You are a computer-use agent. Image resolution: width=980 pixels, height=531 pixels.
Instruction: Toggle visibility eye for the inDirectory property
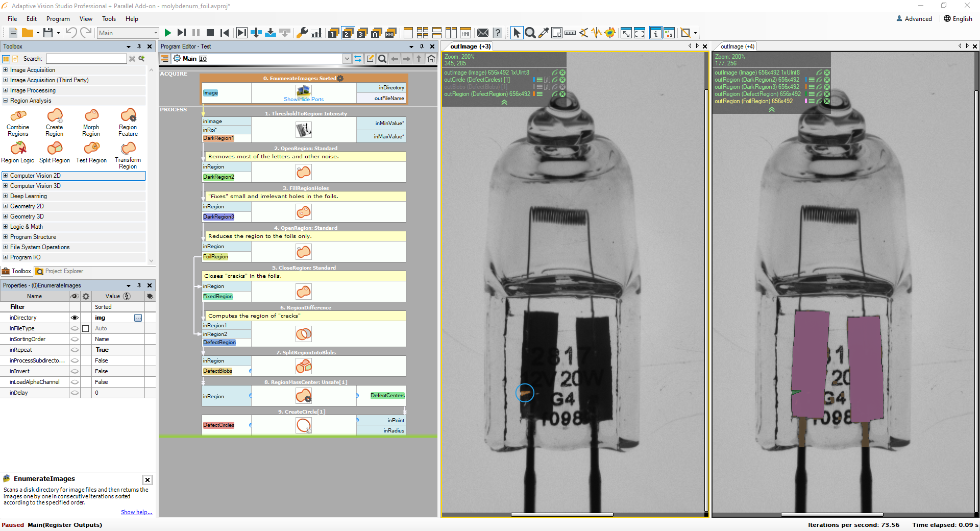click(x=75, y=318)
